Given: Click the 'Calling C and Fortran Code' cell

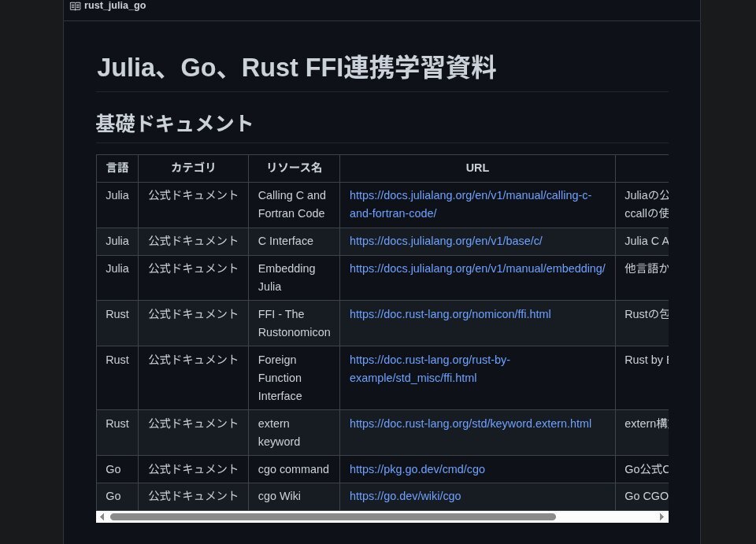Looking at the screenshot, I should 294,205.
